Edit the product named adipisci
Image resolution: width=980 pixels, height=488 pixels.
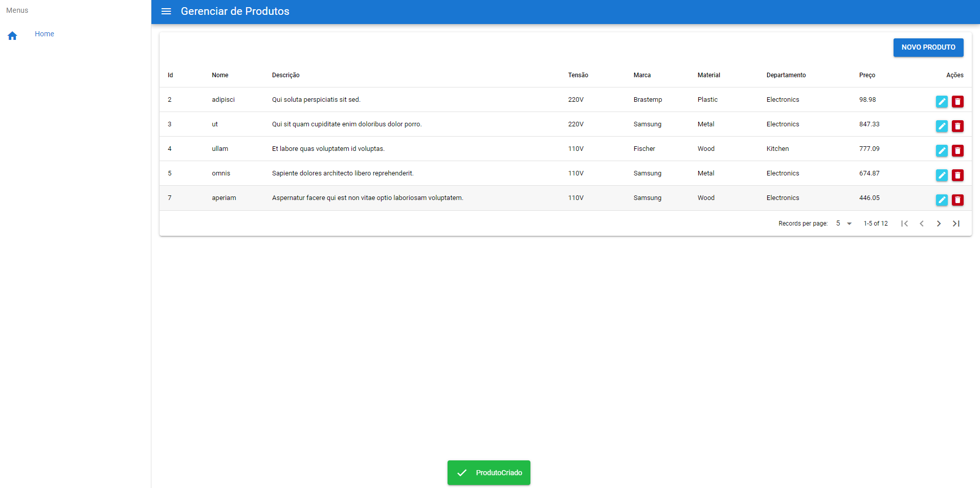942,101
